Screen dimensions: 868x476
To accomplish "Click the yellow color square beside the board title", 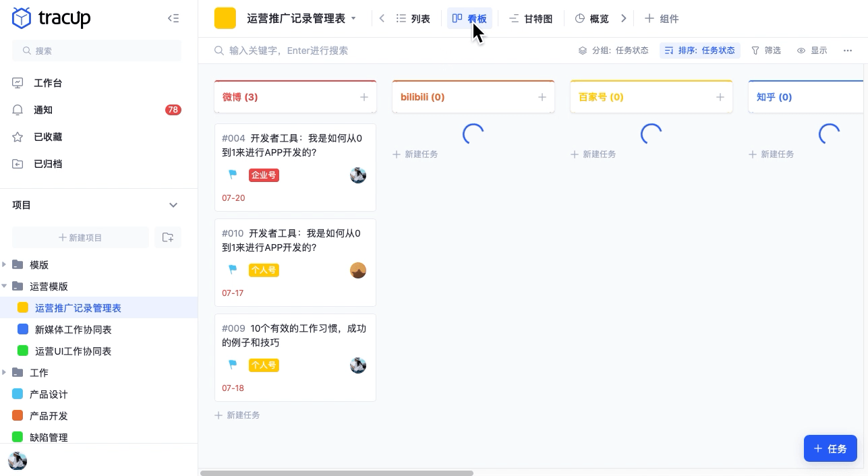I will click(225, 18).
